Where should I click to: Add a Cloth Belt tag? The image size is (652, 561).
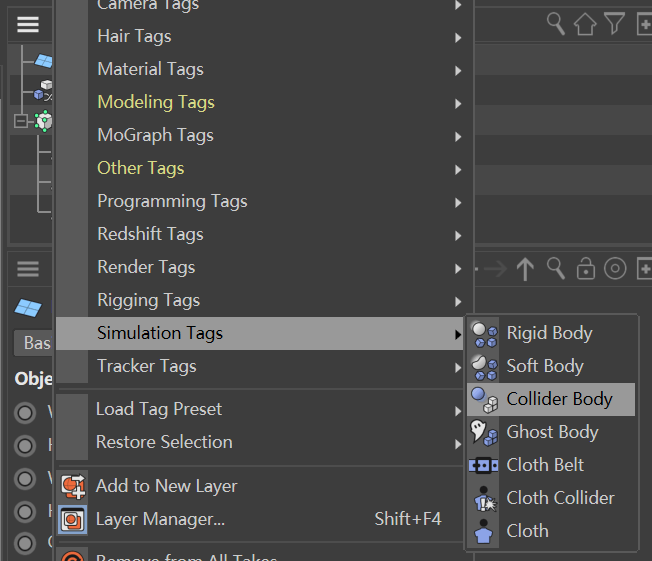[551, 465]
